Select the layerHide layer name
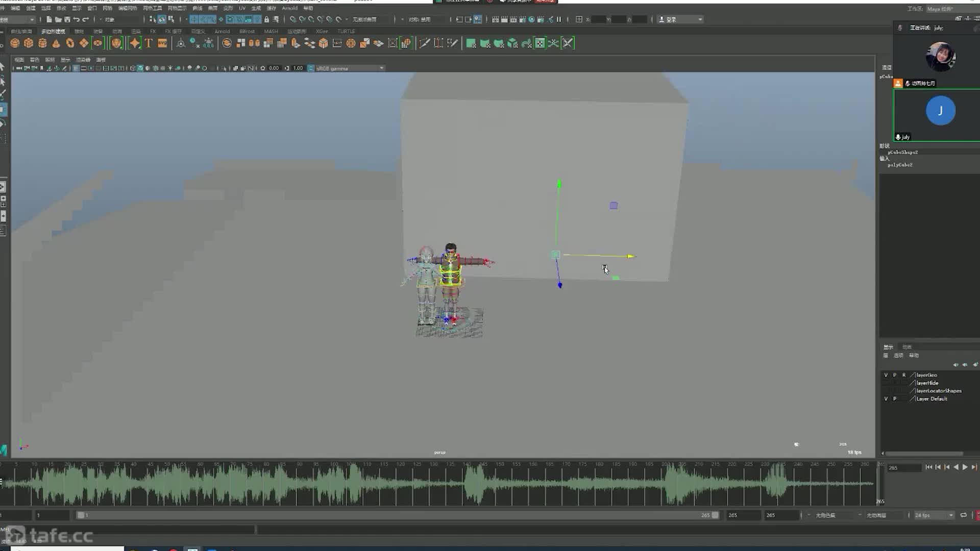Image resolution: width=980 pixels, height=551 pixels. (927, 383)
